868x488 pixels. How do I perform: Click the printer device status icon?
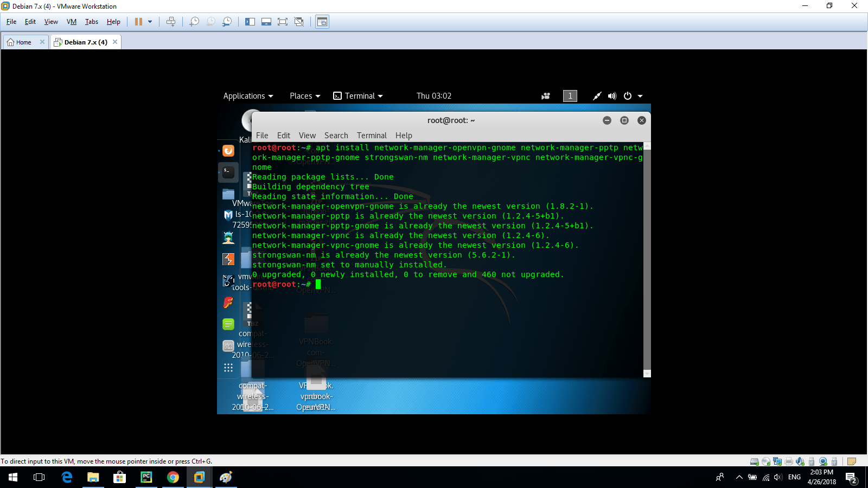pyautogui.click(x=789, y=461)
